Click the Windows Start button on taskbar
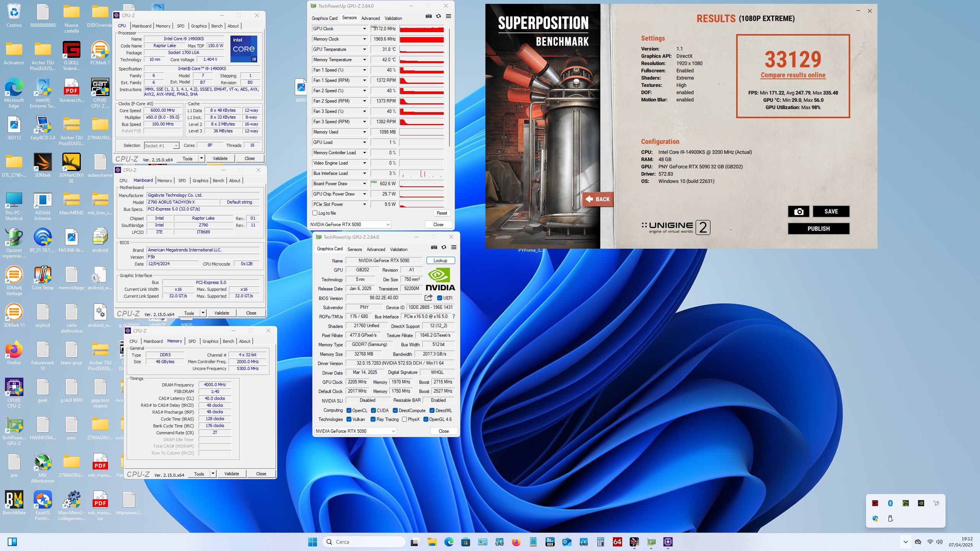Image resolution: width=980 pixels, height=551 pixels. 313,542
